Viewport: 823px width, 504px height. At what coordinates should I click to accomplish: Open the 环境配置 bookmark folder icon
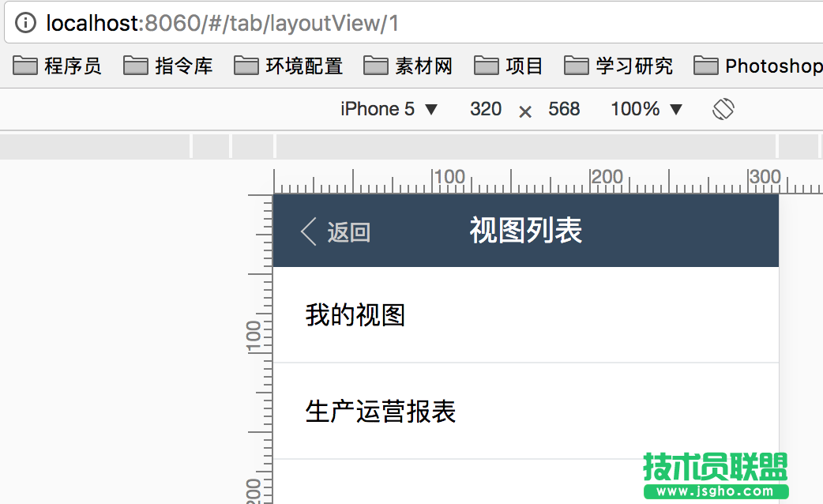pos(246,66)
